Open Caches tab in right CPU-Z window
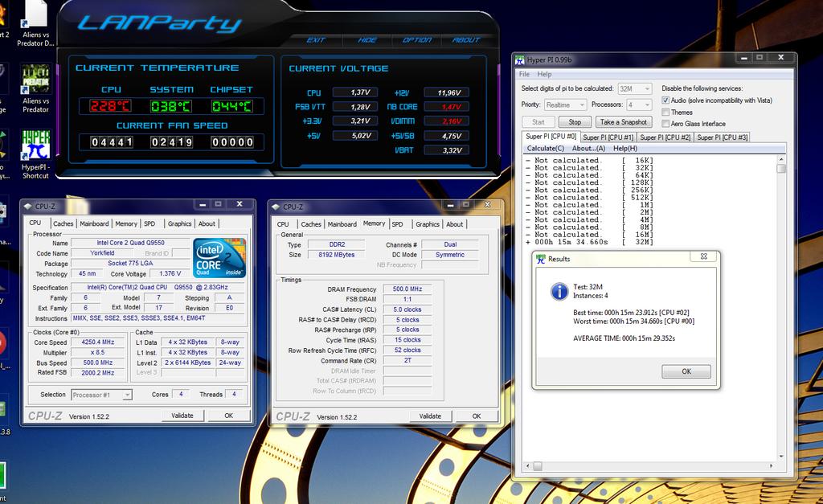The width and height of the screenshot is (823, 504). click(x=311, y=224)
